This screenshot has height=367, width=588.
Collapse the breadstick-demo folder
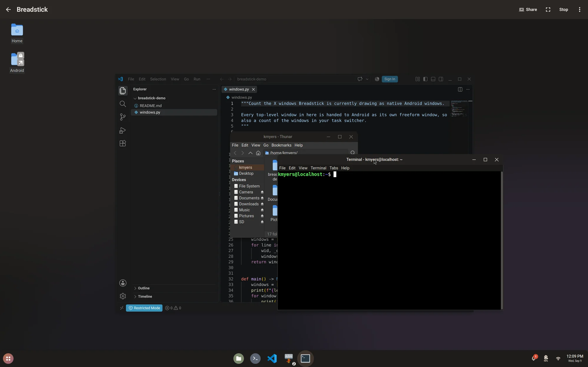174,98
